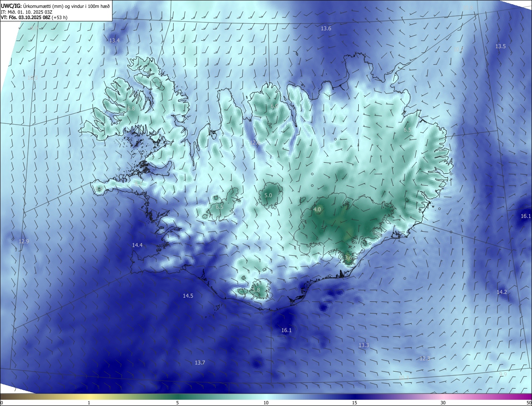The height and width of the screenshot is (406, 532).
Task: Click the '30' tick on the color scale
Action: pos(443,403)
